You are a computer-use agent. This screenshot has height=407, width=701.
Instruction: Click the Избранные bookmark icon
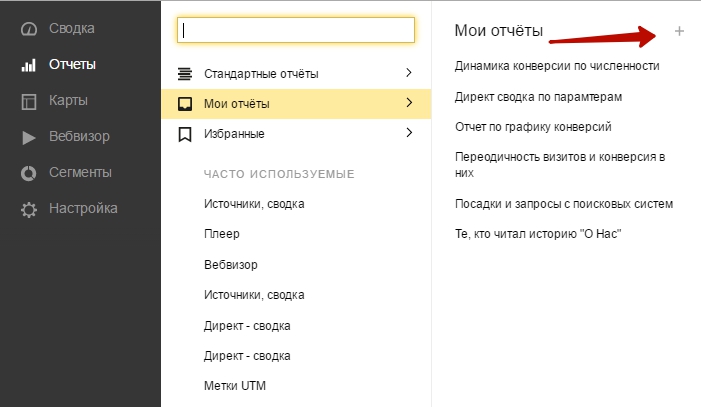[x=185, y=134]
